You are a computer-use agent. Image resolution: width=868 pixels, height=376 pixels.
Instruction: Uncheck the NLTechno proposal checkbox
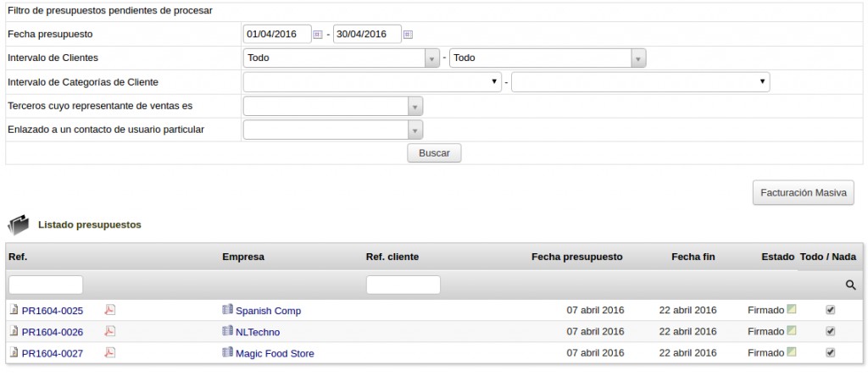[830, 331]
